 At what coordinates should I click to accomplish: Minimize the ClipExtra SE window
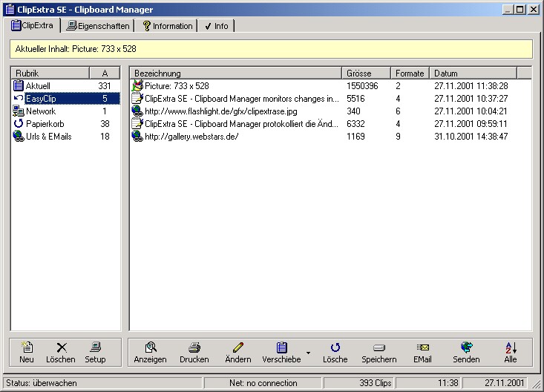coord(508,10)
